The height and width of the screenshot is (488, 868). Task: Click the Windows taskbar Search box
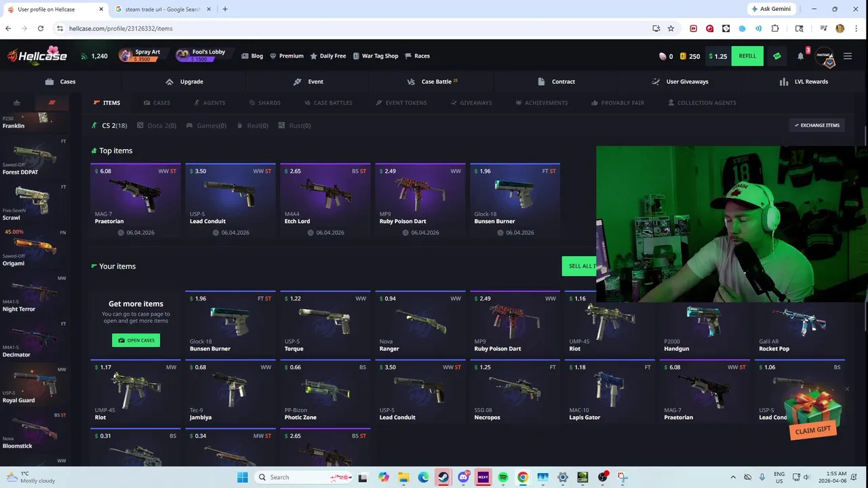304,477
